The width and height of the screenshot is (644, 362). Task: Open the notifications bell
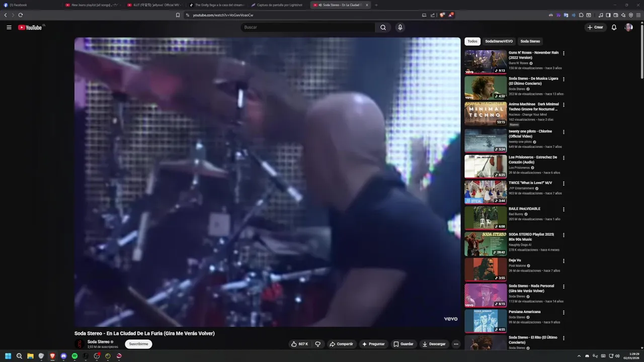614,27
